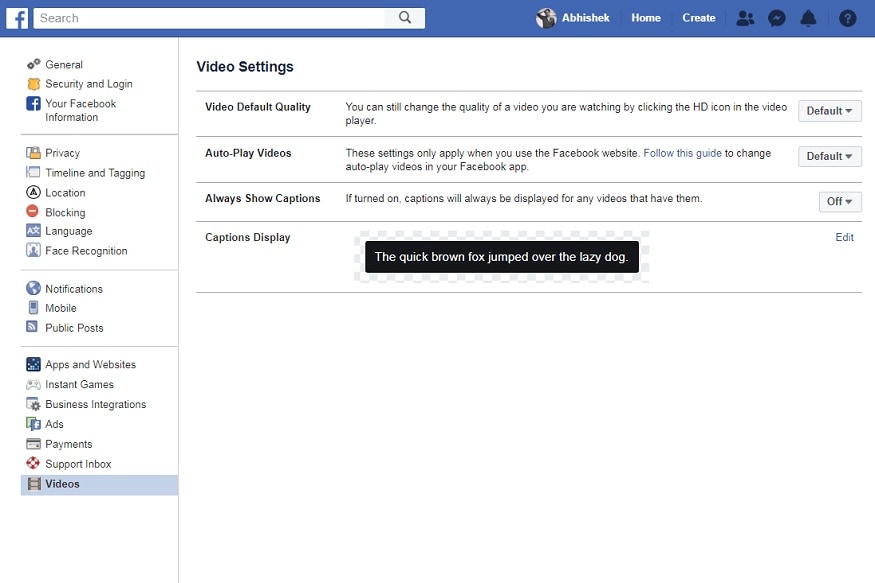Follow this guide link

682,153
